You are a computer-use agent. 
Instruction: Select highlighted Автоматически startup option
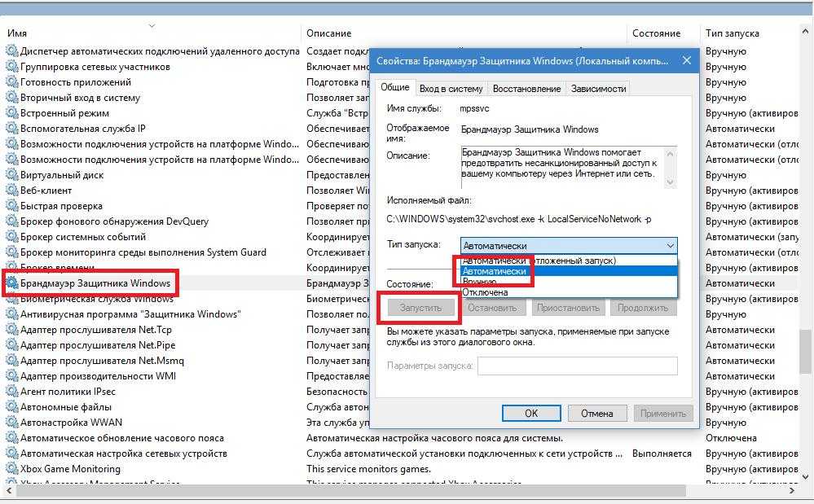coord(569,271)
